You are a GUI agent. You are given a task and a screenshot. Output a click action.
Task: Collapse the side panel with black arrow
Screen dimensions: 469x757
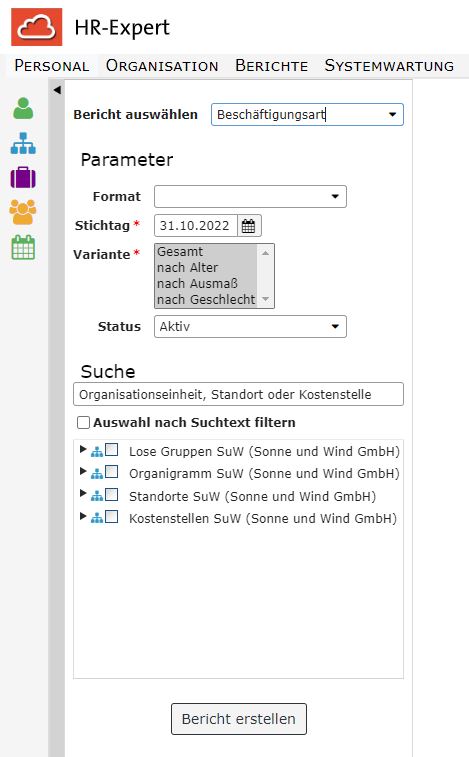click(x=57, y=90)
